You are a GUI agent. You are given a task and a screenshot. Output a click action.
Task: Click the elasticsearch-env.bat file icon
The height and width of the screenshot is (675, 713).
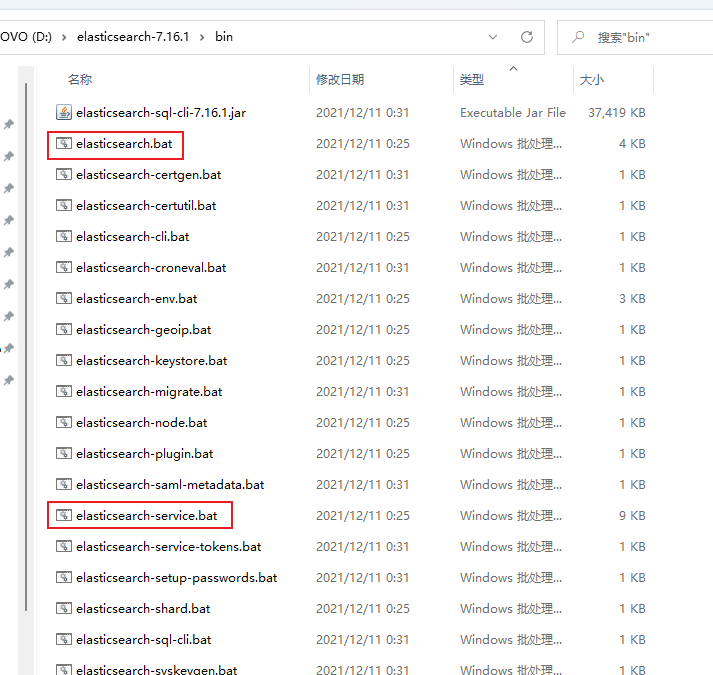(x=64, y=298)
